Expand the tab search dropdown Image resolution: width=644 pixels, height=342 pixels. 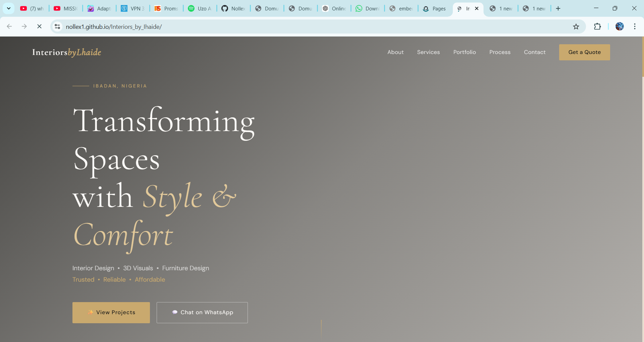tap(9, 8)
